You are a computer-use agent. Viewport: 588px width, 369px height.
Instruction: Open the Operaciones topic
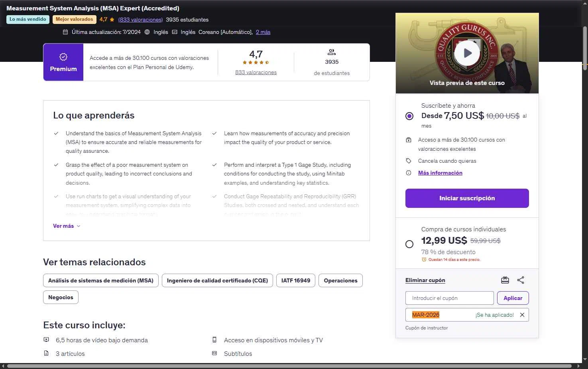click(x=340, y=280)
